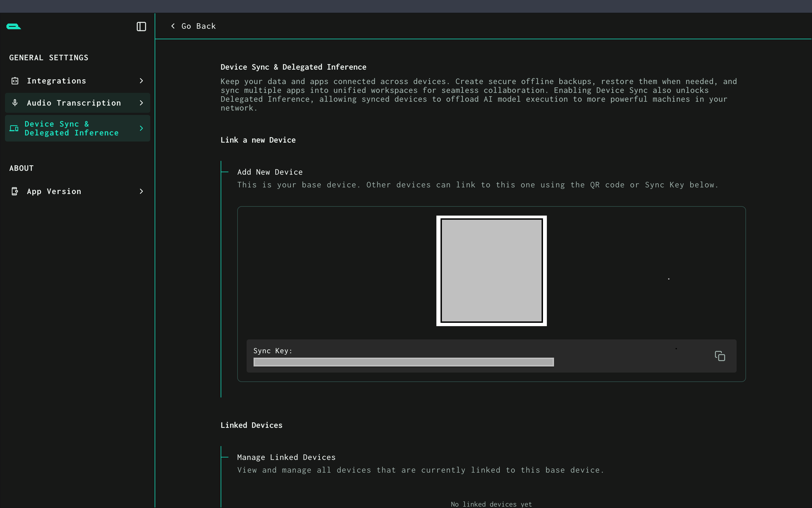Click the Sync Key value field
The height and width of the screenshot is (508, 812).
click(404, 362)
